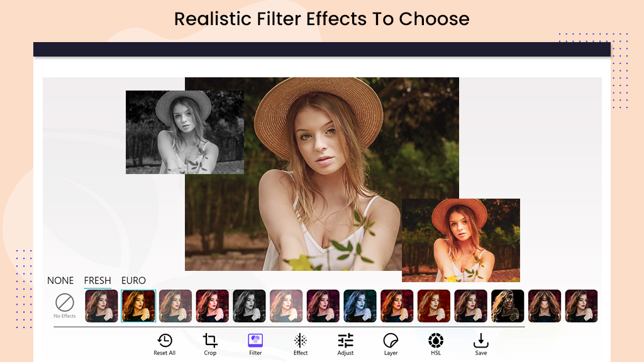Viewport: 644px width, 362px height.
Task: Switch to the FRESH filter category
Action: (x=97, y=280)
